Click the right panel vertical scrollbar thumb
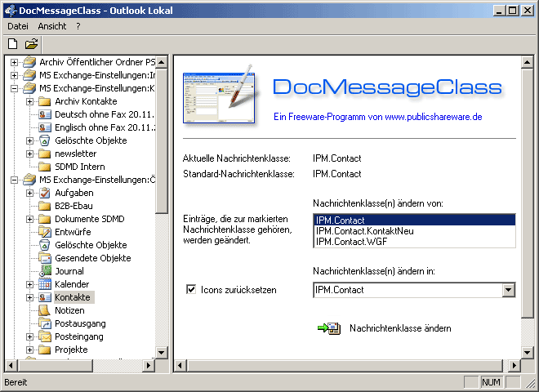 pyautogui.click(x=527, y=194)
